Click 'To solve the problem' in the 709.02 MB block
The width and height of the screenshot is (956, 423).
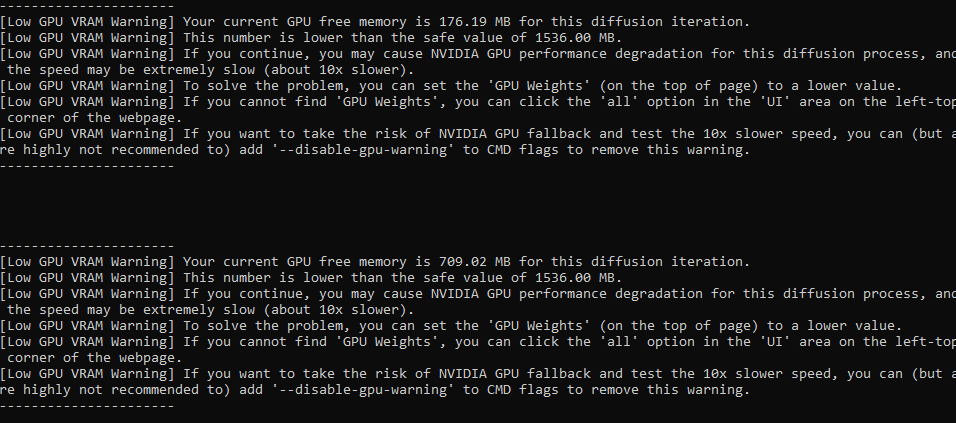[x=263, y=326]
